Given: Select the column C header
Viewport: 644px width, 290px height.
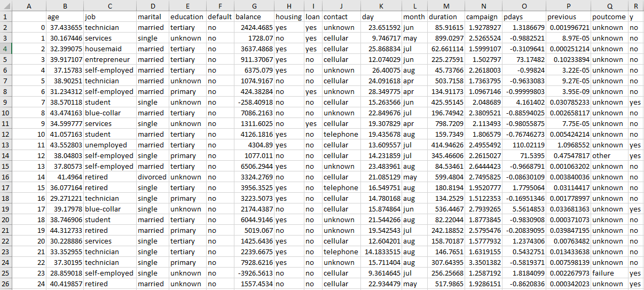Looking at the screenshot, I should 110,5.
